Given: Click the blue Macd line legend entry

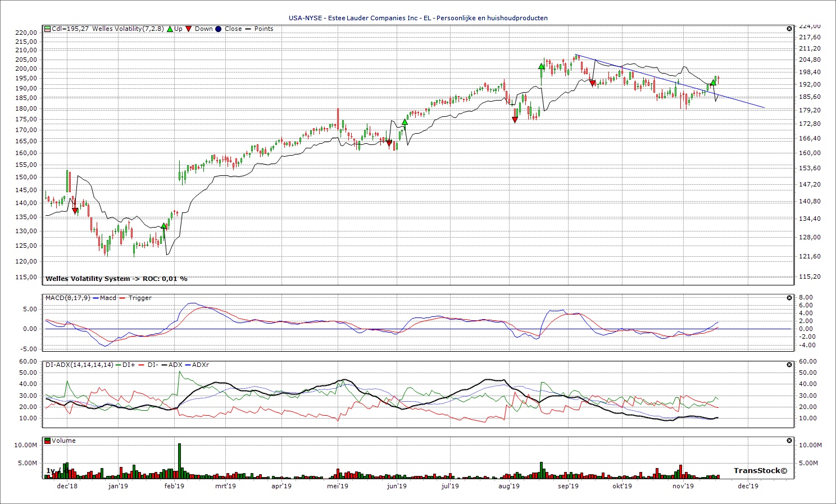Looking at the screenshot, I should pyautogui.click(x=104, y=298).
